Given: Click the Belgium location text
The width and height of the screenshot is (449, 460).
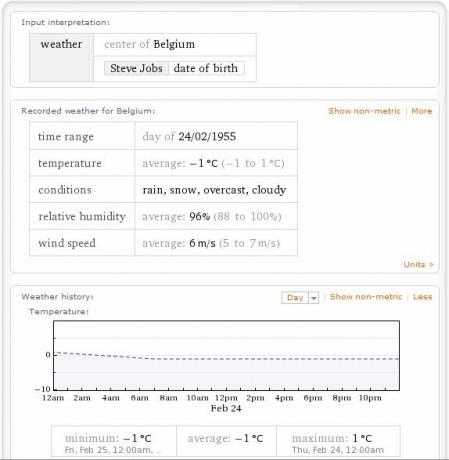Looking at the screenshot, I should click(x=174, y=44).
